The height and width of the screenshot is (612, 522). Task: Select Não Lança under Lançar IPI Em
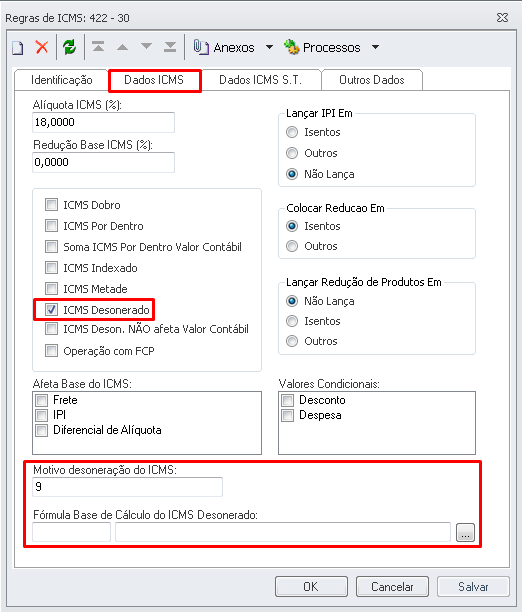point(292,174)
